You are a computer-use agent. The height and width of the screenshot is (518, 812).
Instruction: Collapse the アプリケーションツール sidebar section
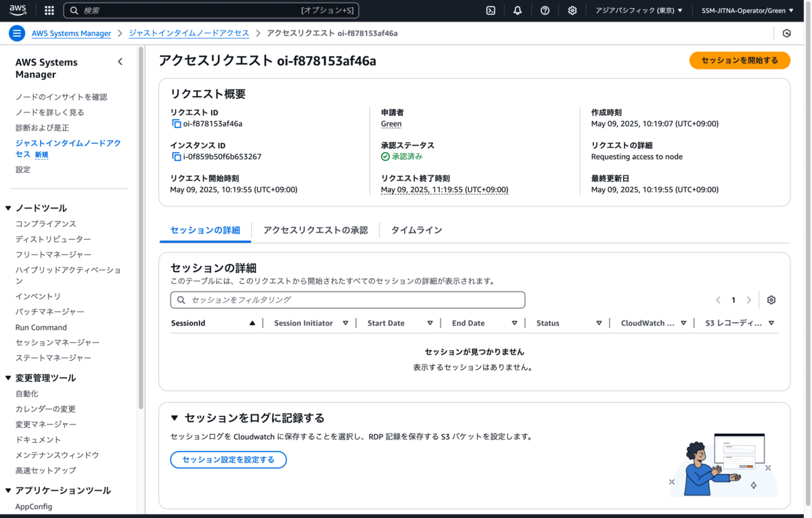9,490
